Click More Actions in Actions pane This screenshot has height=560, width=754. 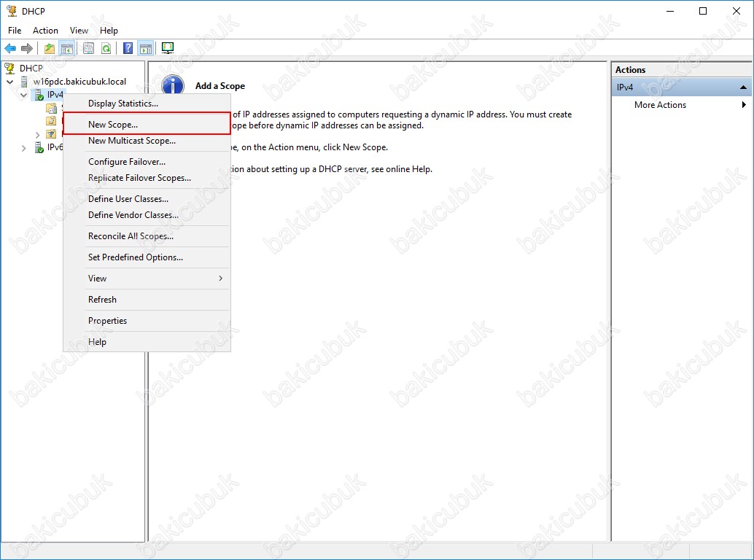tap(660, 105)
